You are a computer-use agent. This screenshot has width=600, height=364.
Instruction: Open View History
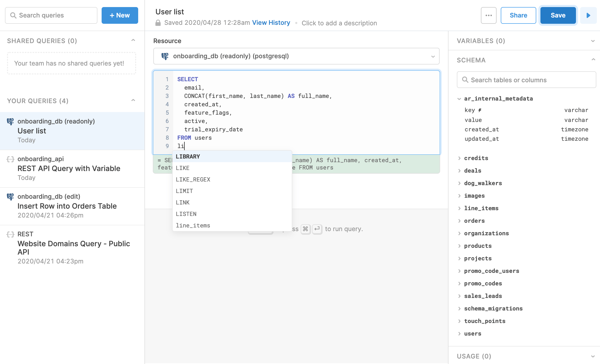(271, 23)
